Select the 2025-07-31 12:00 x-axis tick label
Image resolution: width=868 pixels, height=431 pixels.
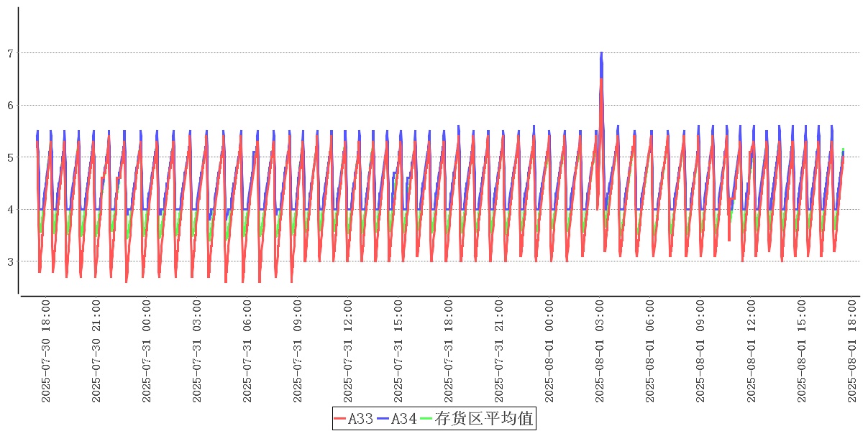point(348,351)
